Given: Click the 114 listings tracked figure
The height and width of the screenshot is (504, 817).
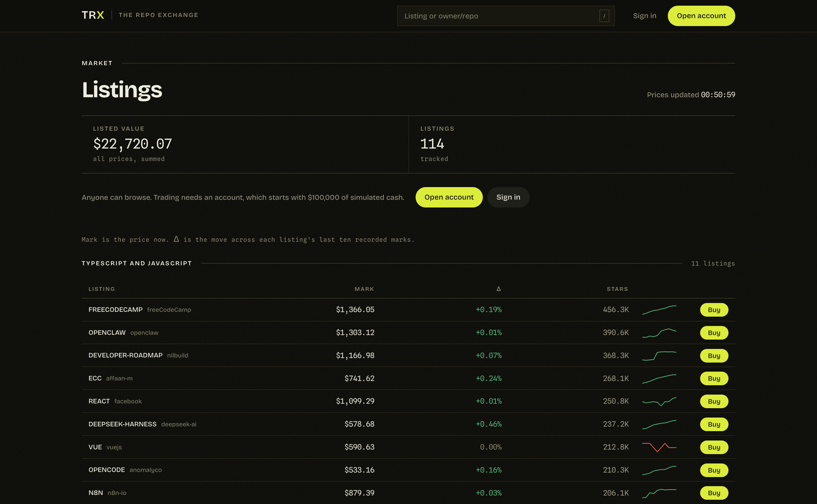Looking at the screenshot, I should tap(432, 144).
